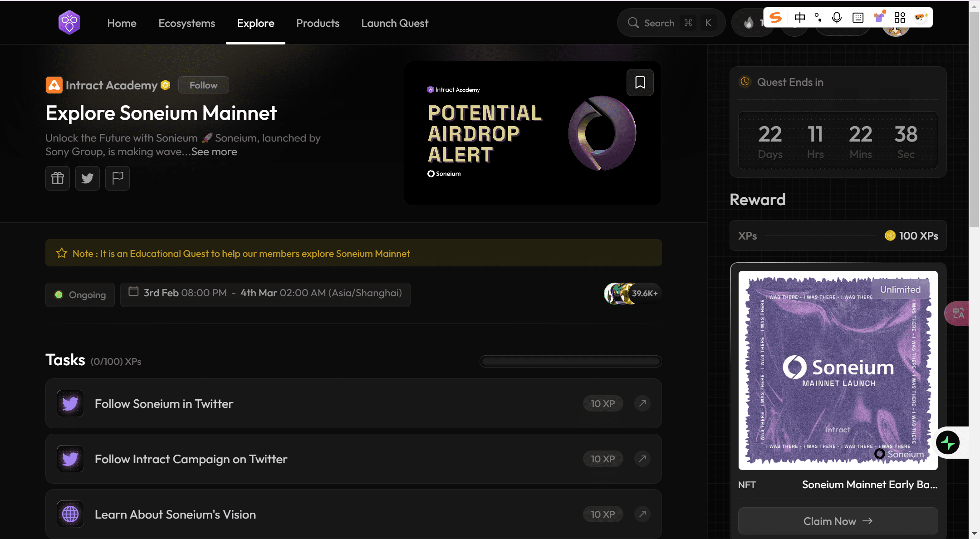Open the Launch Quest menu item
This screenshot has width=980, height=539.
tap(394, 23)
